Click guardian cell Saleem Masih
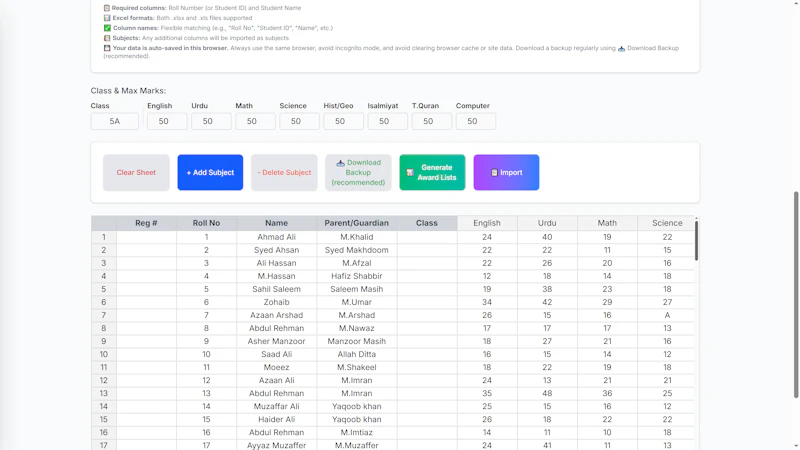Image resolution: width=800 pixels, height=450 pixels. coord(357,289)
